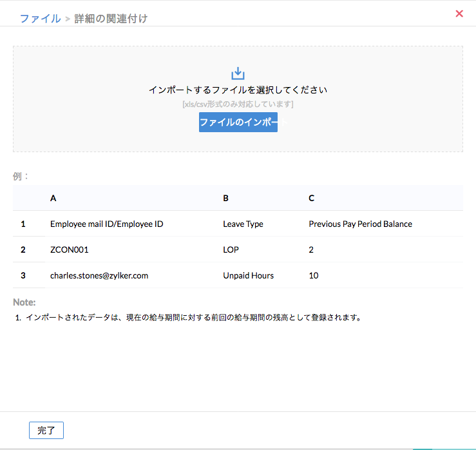Select the Leave Type cell
Viewport: 476px width, 450px height.
pyautogui.click(x=243, y=224)
